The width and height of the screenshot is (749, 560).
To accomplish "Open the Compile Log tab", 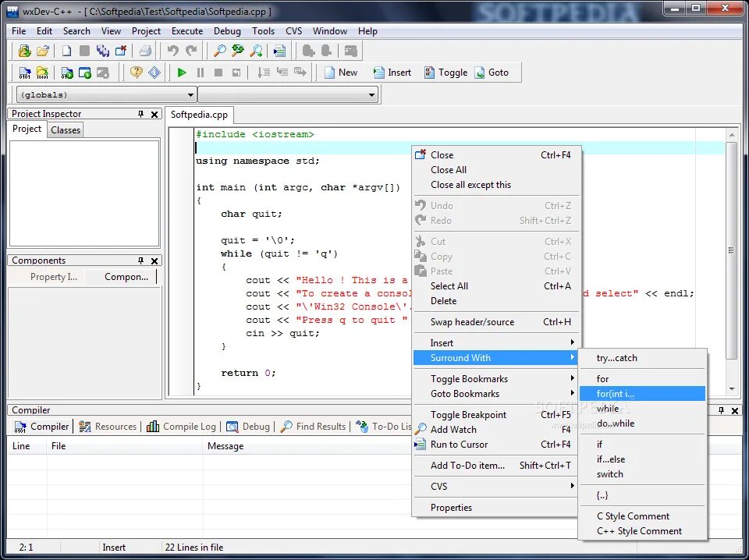I will (182, 427).
